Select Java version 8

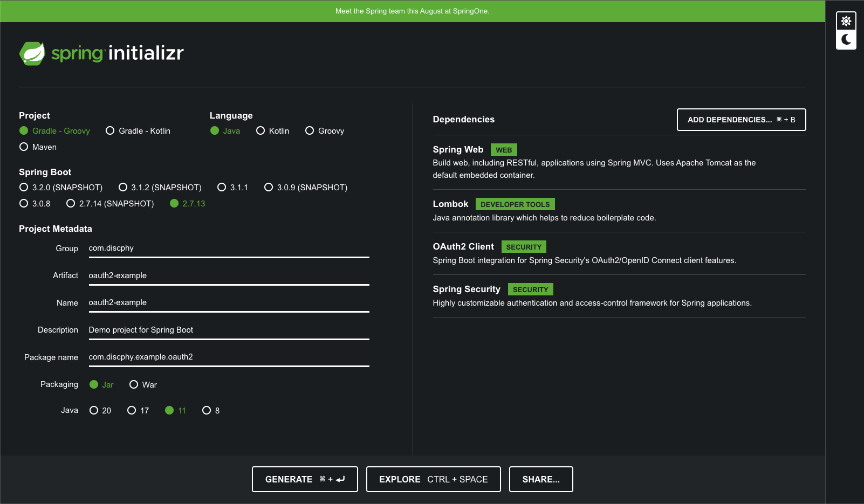click(x=211, y=411)
